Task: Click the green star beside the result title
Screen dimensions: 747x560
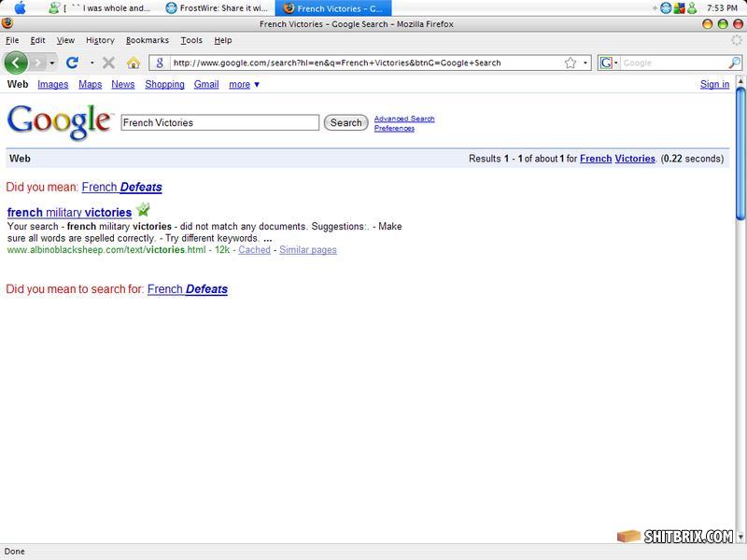Action: (x=143, y=209)
